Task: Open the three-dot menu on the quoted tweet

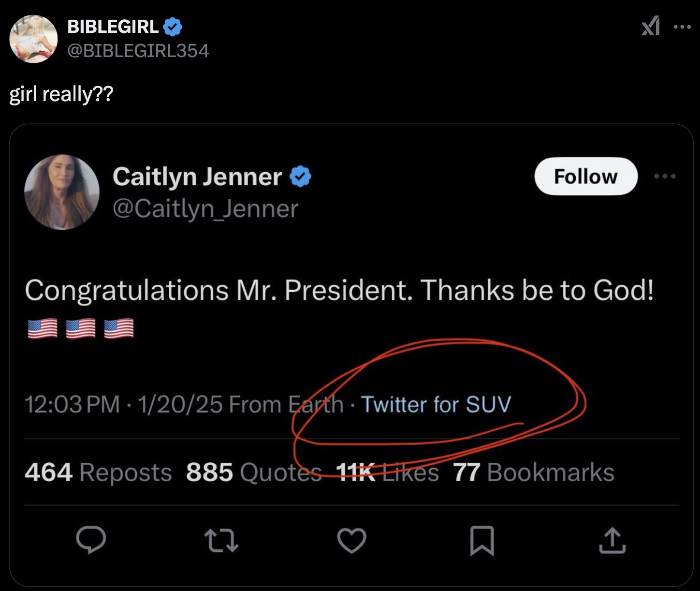Action: tap(665, 177)
